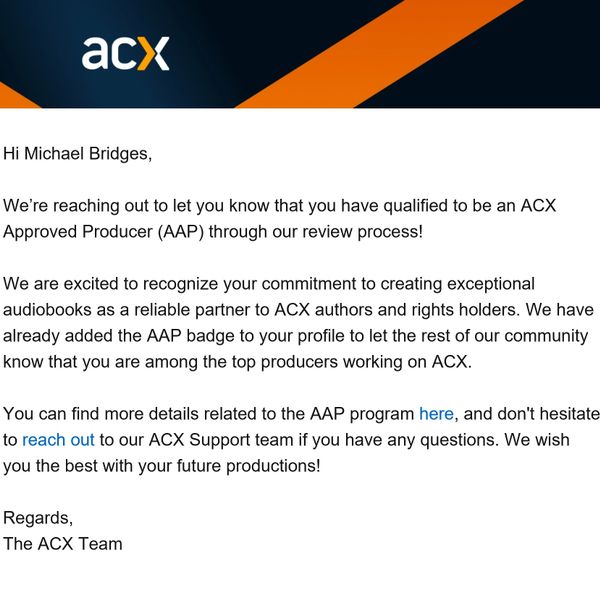600x600 pixels.
Task: Follow the "reach out" support link
Action: [58, 439]
